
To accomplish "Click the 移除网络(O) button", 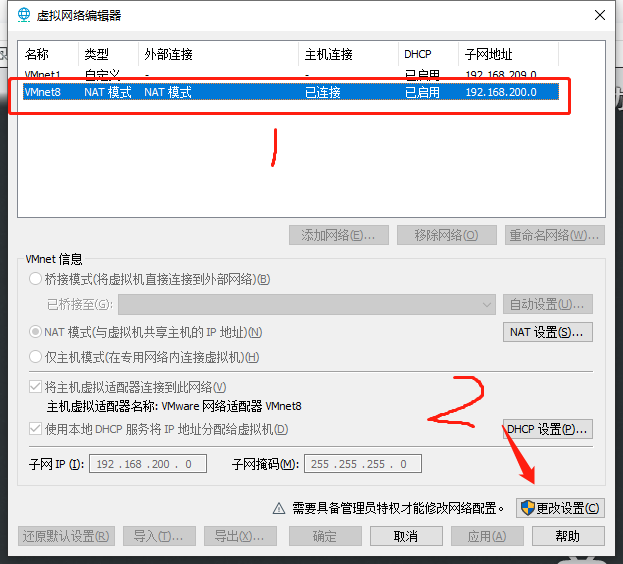I will pyautogui.click(x=447, y=235).
